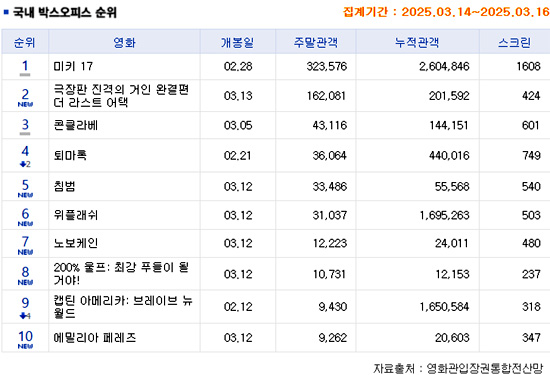Select the movie title 콘클라베

(75, 125)
